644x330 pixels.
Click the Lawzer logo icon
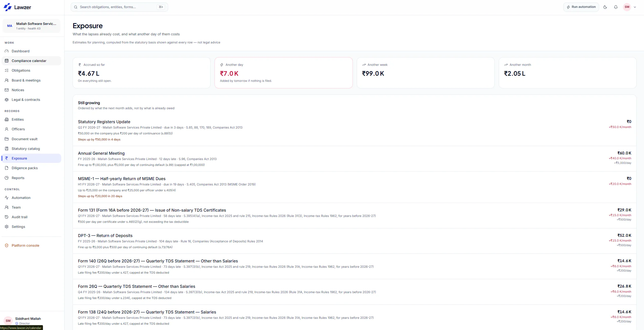(x=8, y=7)
